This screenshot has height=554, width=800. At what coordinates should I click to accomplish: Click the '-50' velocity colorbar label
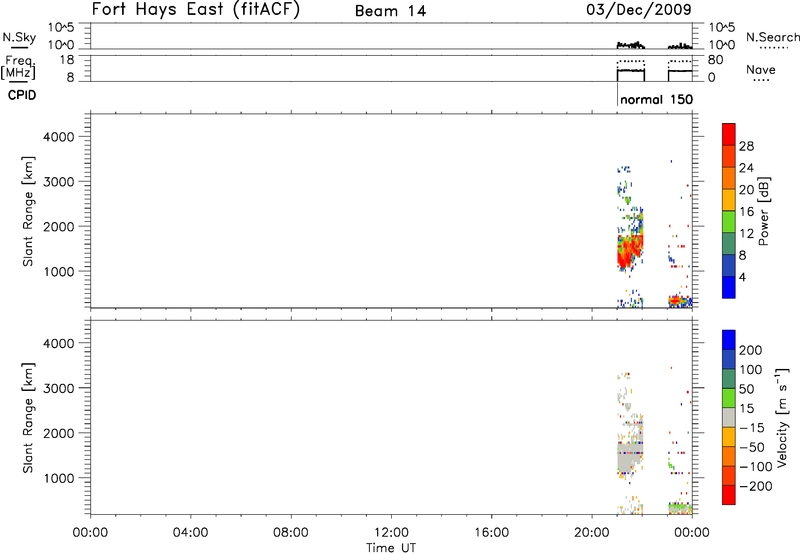[x=752, y=447]
